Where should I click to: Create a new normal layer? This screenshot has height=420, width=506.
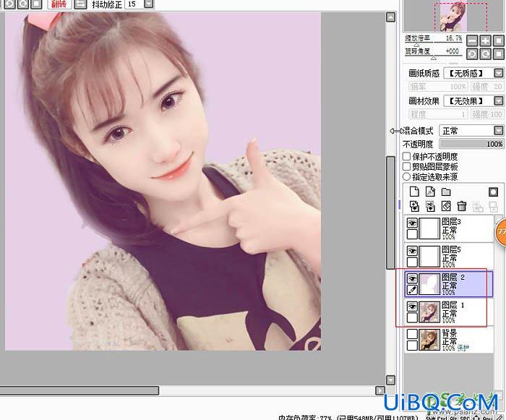[414, 192]
